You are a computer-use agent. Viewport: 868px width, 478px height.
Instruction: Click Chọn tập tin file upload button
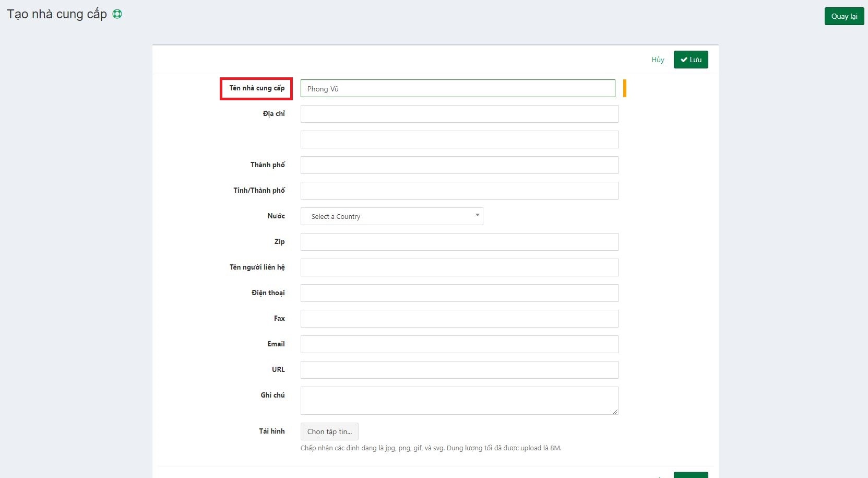point(329,432)
